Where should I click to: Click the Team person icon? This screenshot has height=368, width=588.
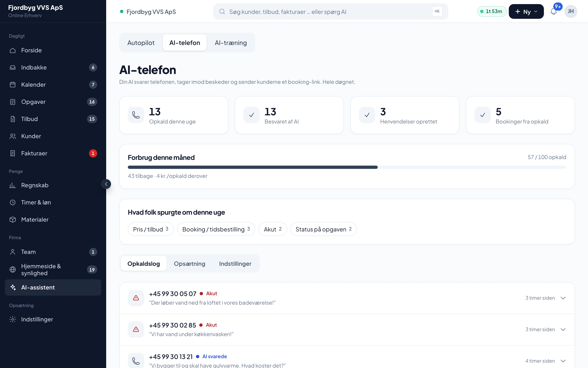pyautogui.click(x=13, y=252)
